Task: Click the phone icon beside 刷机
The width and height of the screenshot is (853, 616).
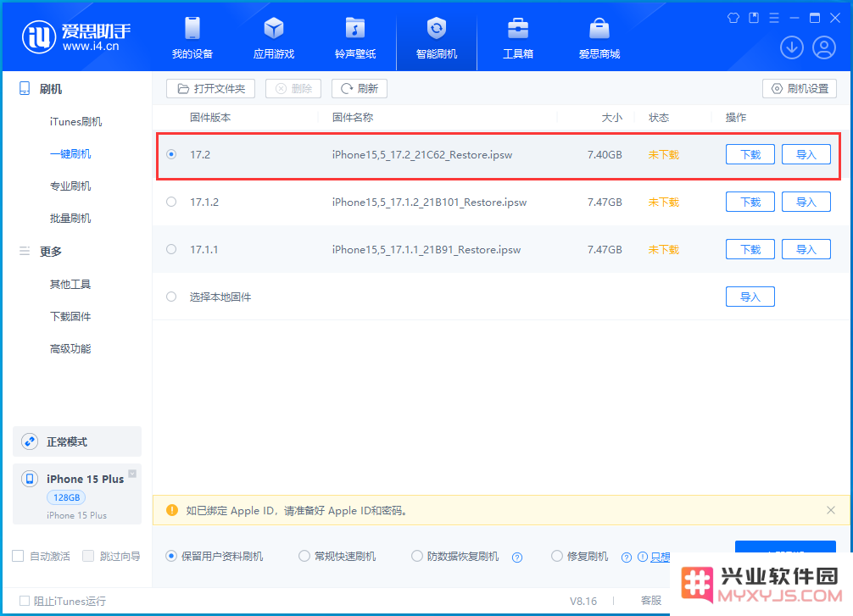Action: click(x=25, y=89)
